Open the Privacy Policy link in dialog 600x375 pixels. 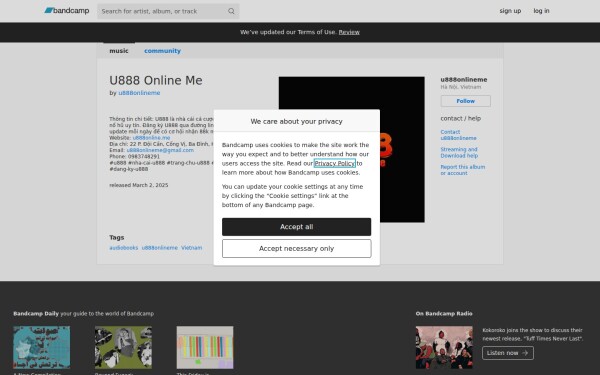point(334,163)
